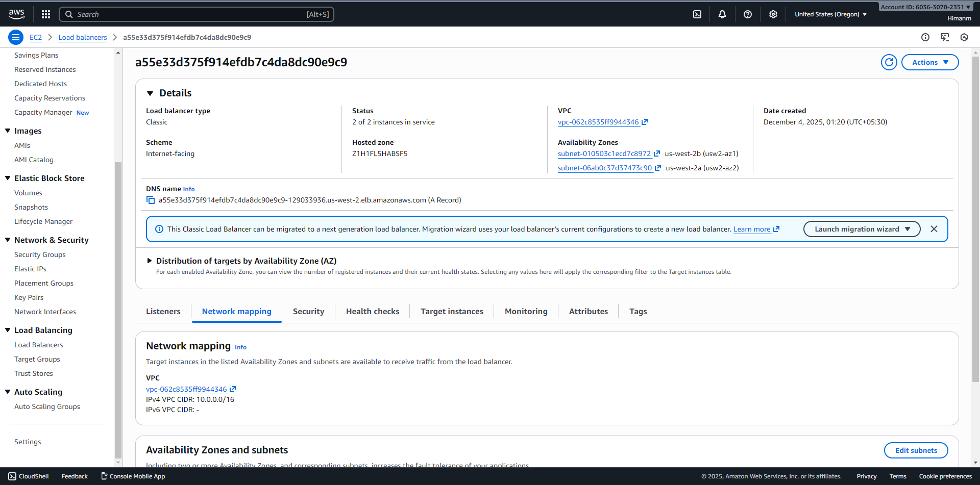Viewport: 980px width, 485px height.
Task: Click the Edit subnets button
Action: tap(916, 450)
